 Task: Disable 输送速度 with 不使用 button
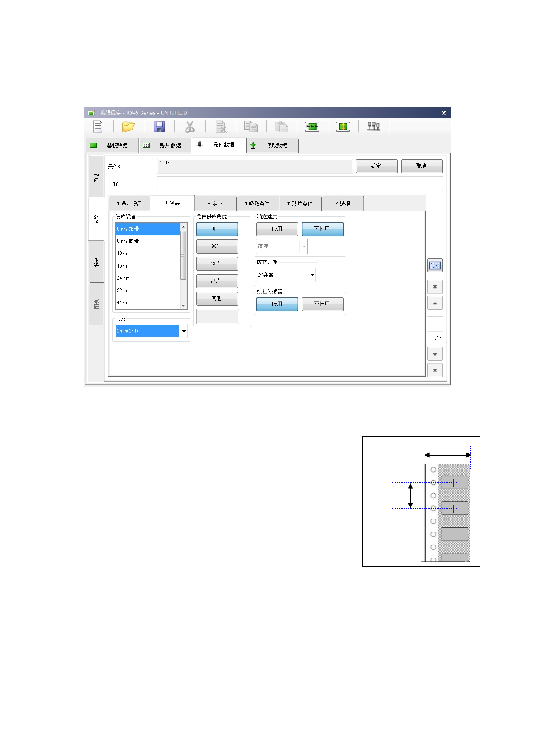pos(323,229)
